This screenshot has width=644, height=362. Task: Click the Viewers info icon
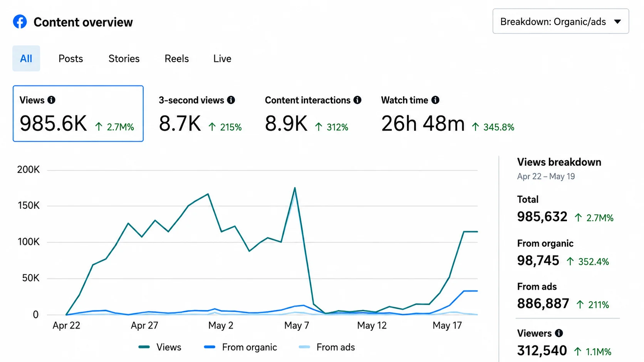tap(559, 333)
